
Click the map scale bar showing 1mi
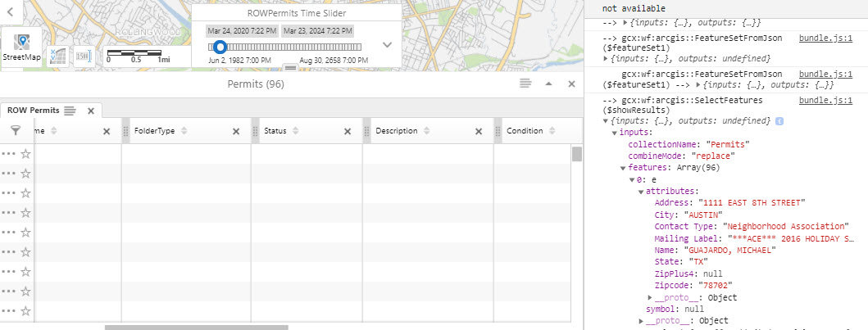pyautogui.click(x=139, y=57)
